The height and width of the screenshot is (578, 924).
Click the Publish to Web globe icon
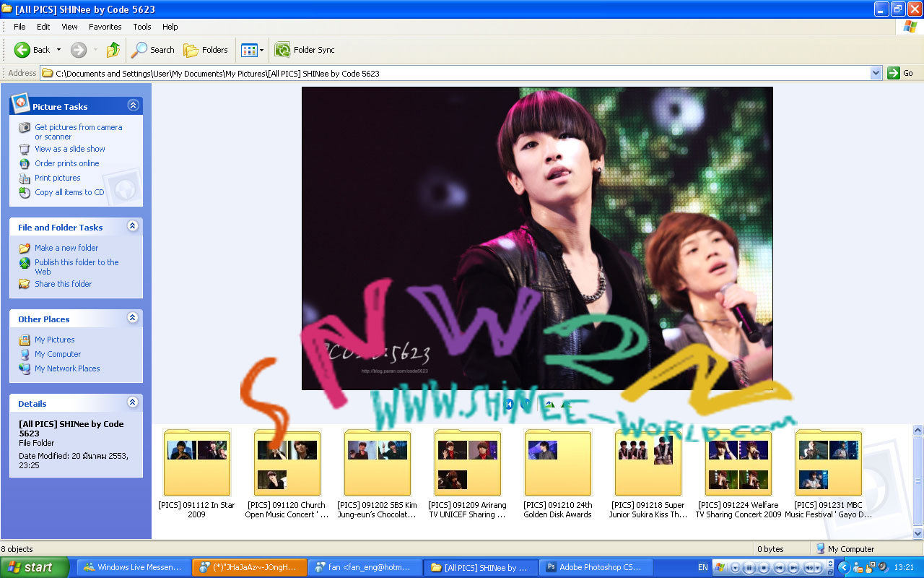[x=25, y=263]
